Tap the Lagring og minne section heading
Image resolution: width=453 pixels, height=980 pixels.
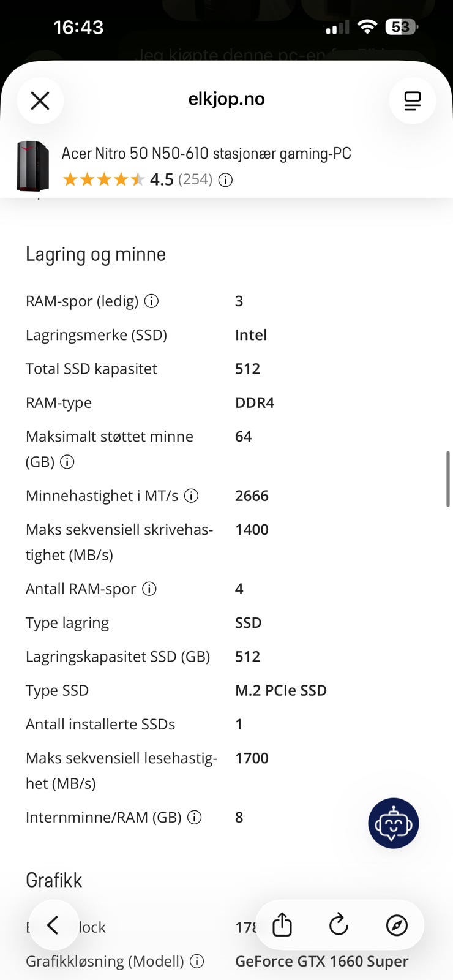click(x=95, y=254)
